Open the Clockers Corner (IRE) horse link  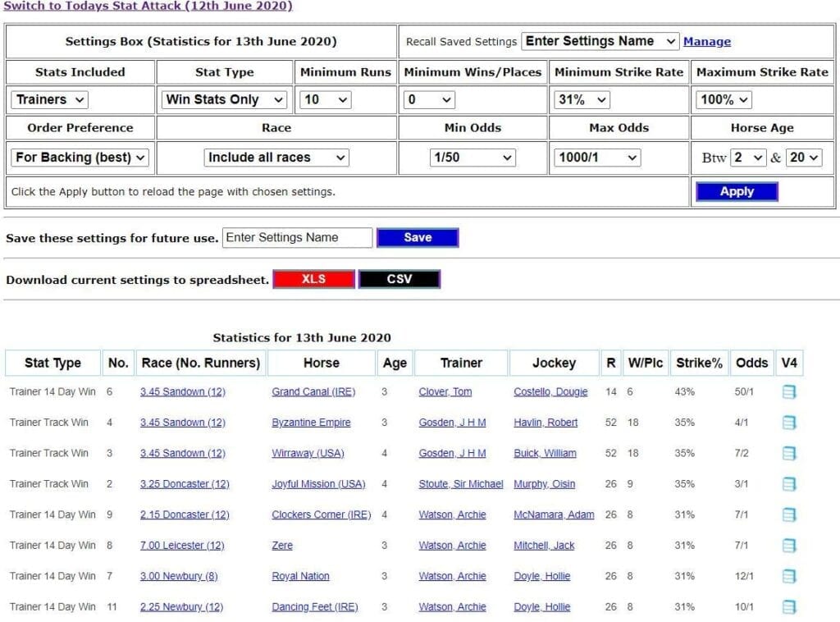pyautogui.click(x=322, y=515)
